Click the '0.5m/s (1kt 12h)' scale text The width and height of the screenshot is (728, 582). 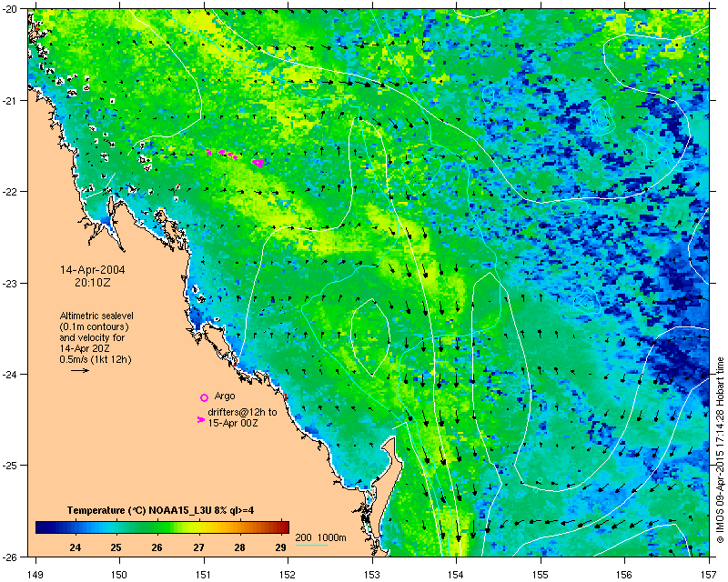point(96,359)
